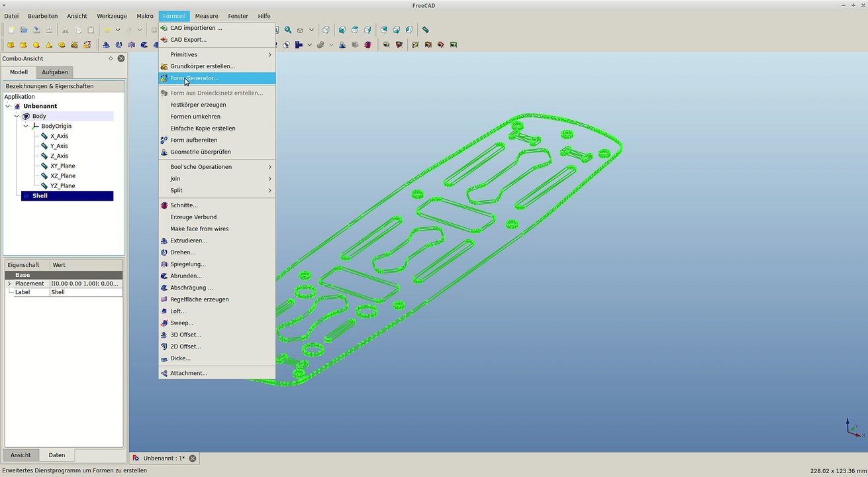The width and height of the screenshot is (868, 477).
Task: Collapse the BodyOrigin tree node
Action: [26, 126]
